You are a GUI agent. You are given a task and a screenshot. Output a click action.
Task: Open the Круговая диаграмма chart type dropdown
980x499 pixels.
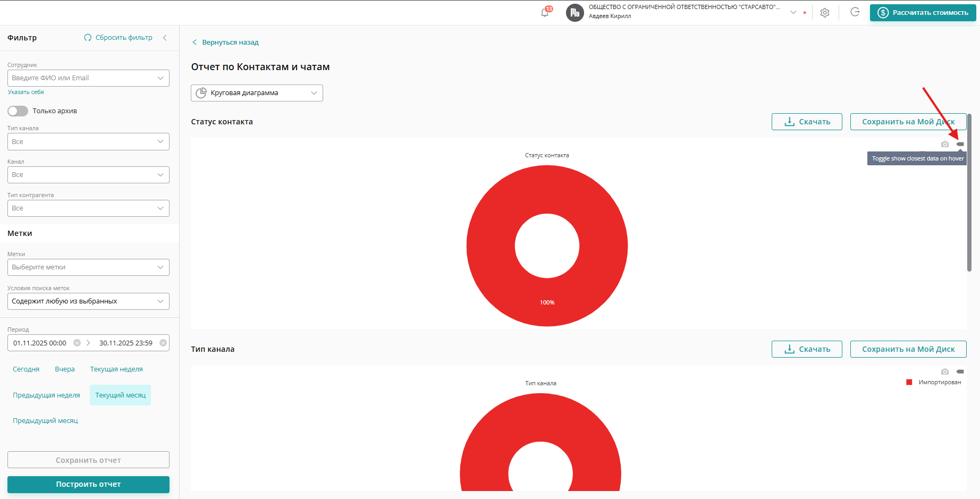pyautogui.click(x=257, y=93)
